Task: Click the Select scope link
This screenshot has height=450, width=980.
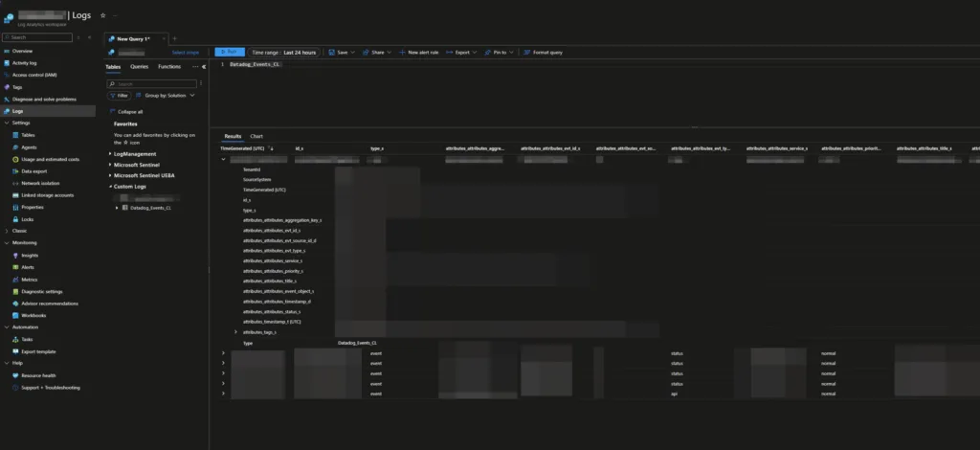Action: [185, 52]
